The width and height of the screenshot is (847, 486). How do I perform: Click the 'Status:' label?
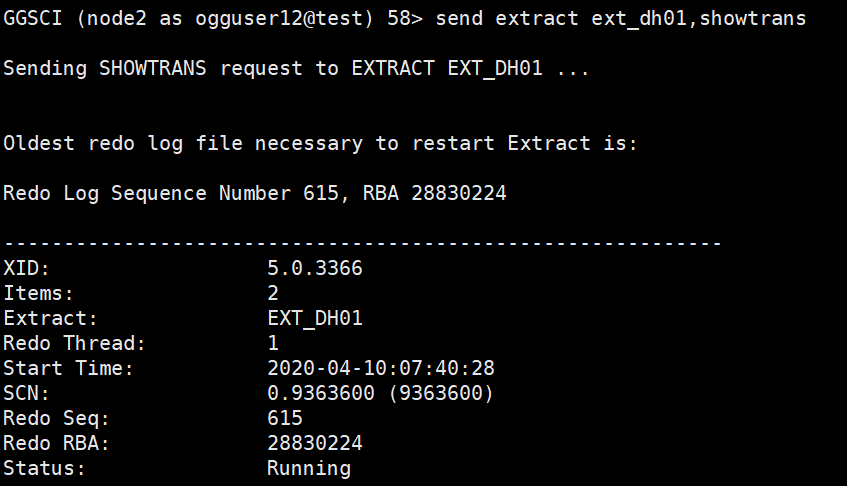(44, 468)
